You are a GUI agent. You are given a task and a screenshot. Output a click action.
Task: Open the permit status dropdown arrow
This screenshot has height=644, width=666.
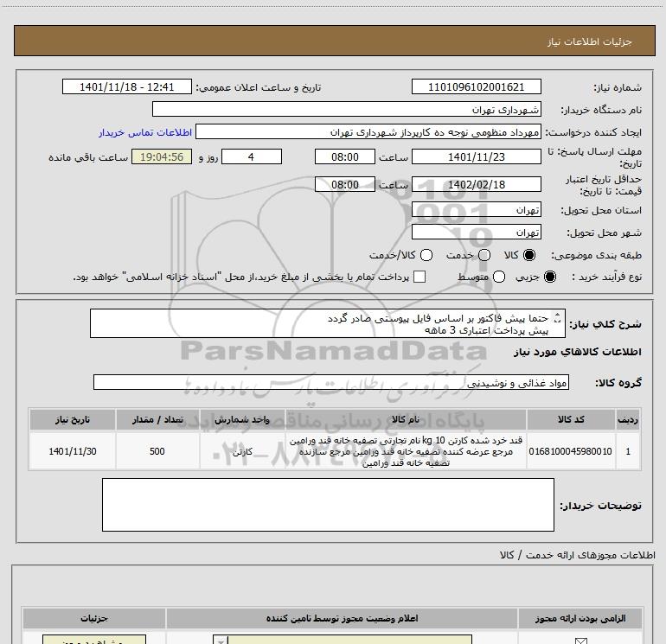click(x=221, y=641)
